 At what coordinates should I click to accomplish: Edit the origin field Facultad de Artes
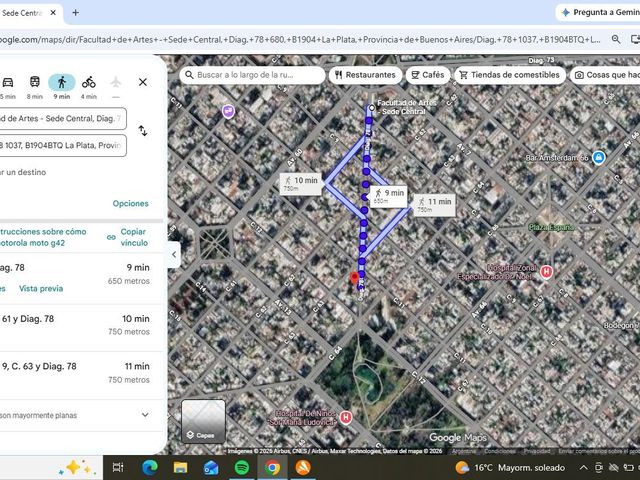pos(63,119)
